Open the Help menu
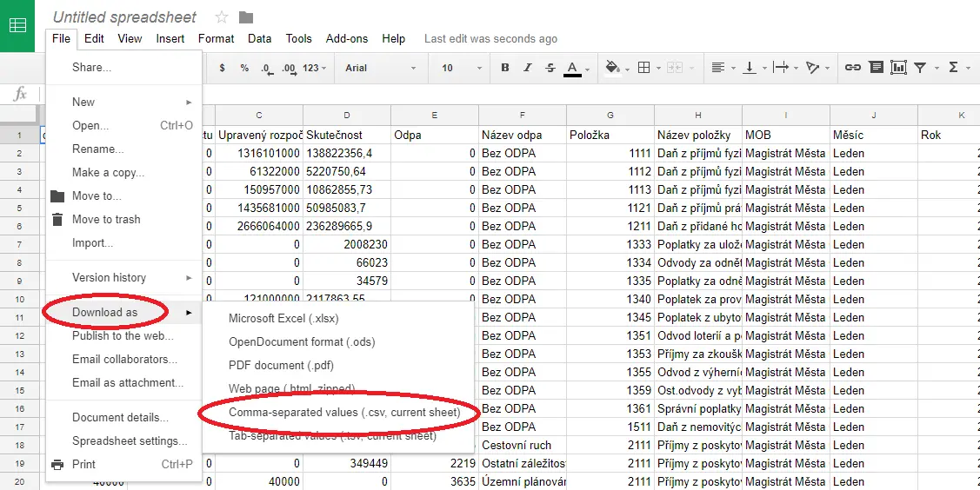 [394, 39]
